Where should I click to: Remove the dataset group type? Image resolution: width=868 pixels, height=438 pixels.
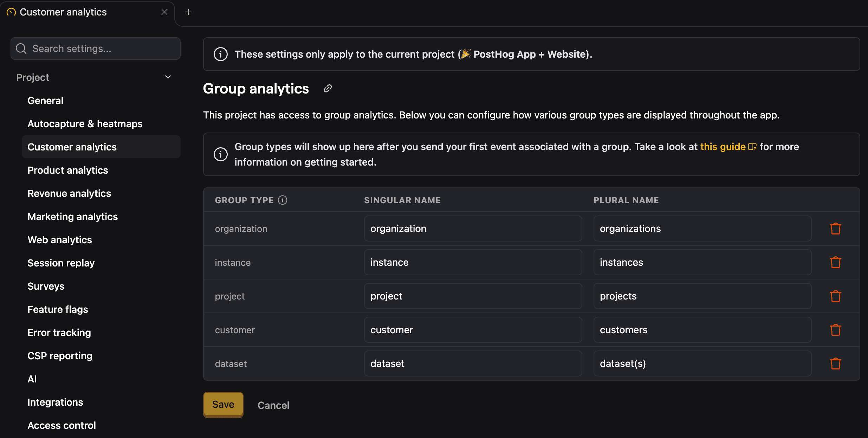[835, 363]
